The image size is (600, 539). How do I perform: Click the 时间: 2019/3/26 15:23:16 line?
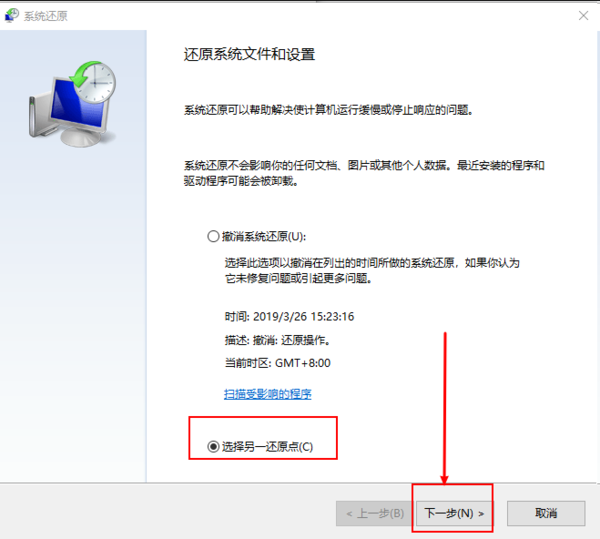[x=289, y=316]
